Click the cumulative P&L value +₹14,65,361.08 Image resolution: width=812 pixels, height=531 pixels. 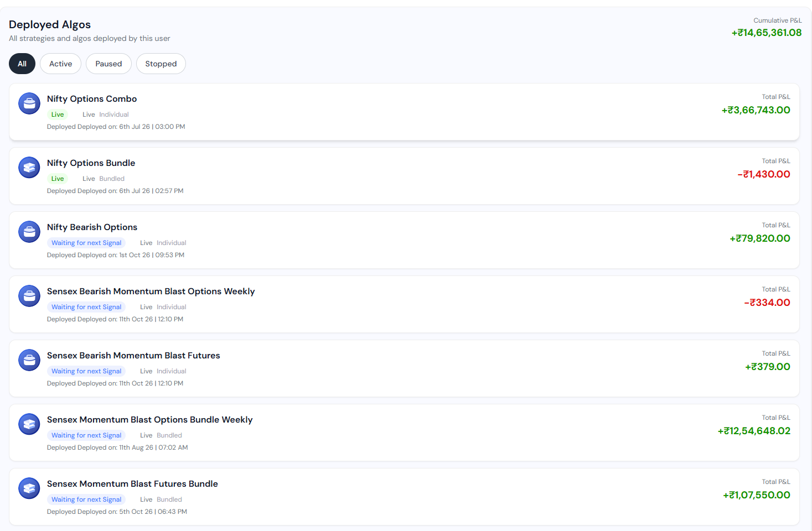767,33
